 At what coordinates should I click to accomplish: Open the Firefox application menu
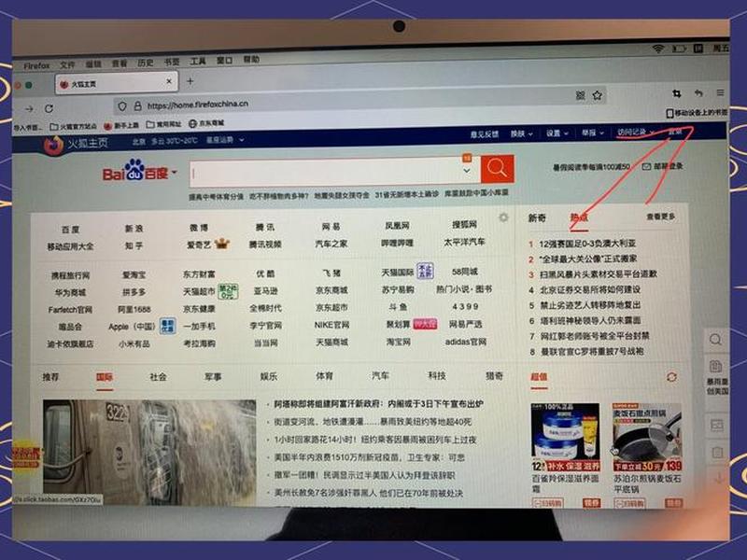(36, 65)
